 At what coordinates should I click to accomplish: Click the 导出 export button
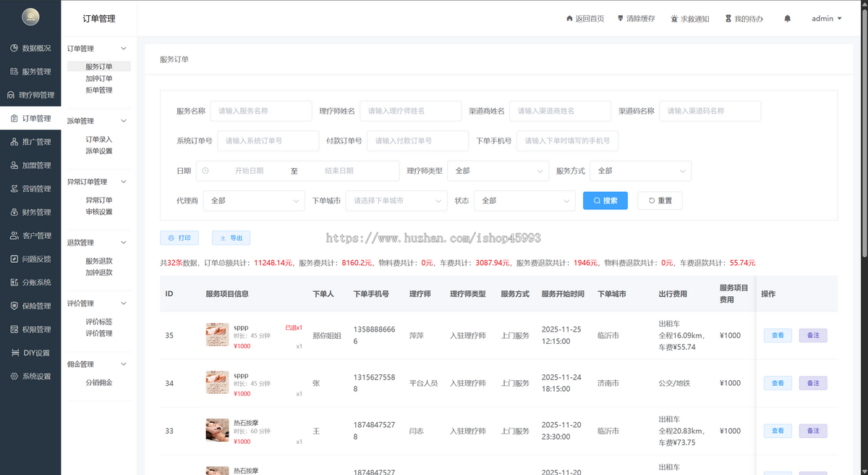[x=231, y=237]
